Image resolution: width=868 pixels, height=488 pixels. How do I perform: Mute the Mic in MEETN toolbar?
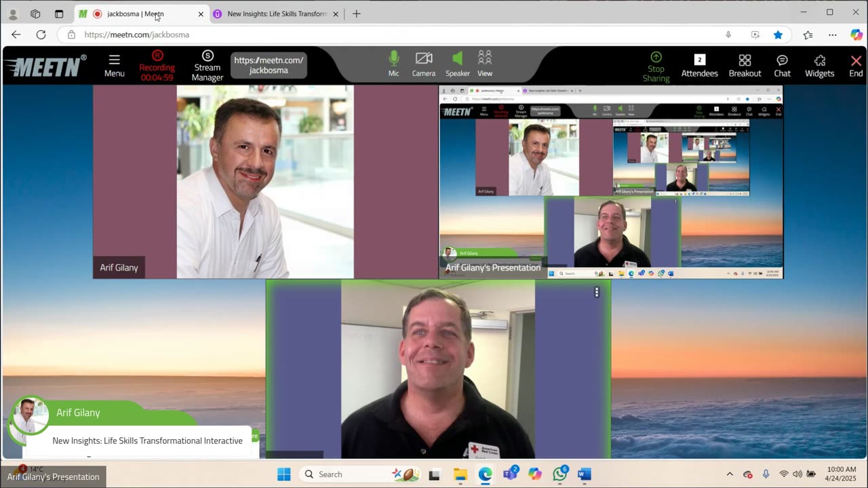[x=393, y=64]
